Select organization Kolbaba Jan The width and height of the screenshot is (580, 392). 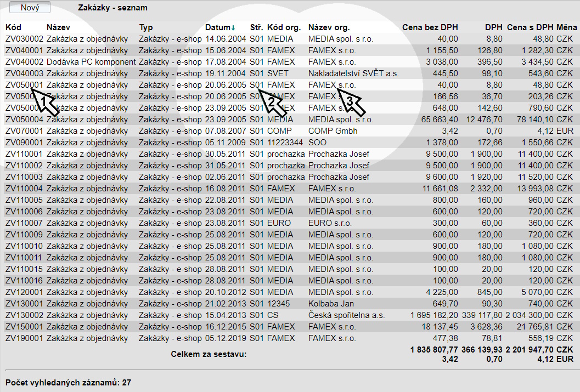coord(331,304)
